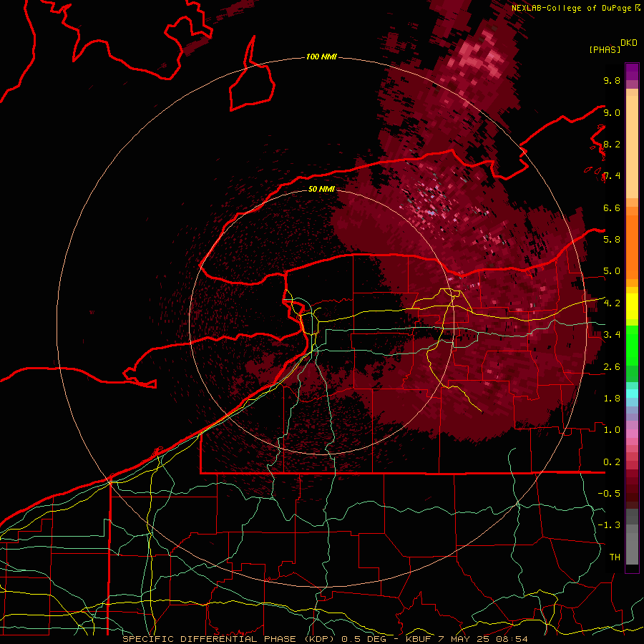The image size is (644, 644).
Task: Click the 3.4 value on the scale
Action: coord(612,335)
